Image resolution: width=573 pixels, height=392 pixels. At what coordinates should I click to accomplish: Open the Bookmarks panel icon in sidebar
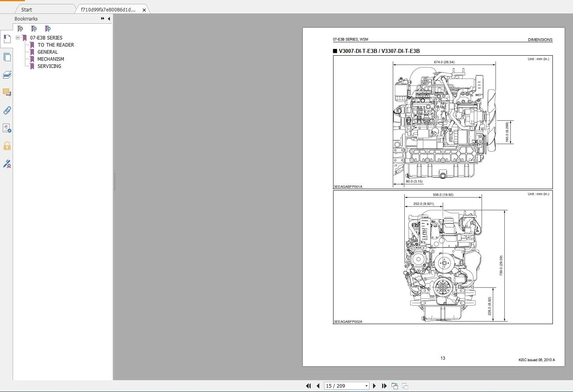(x=7, y=39)
